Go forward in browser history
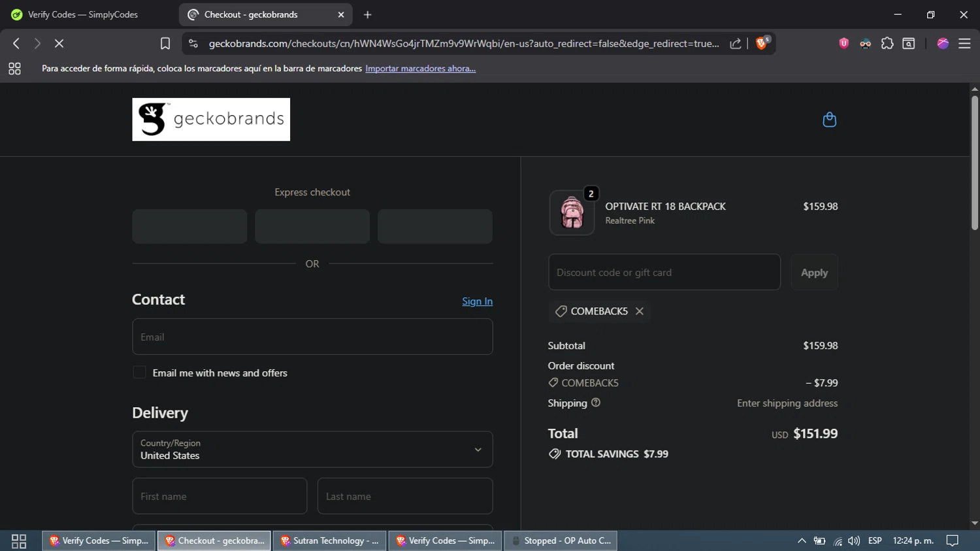 37,43
